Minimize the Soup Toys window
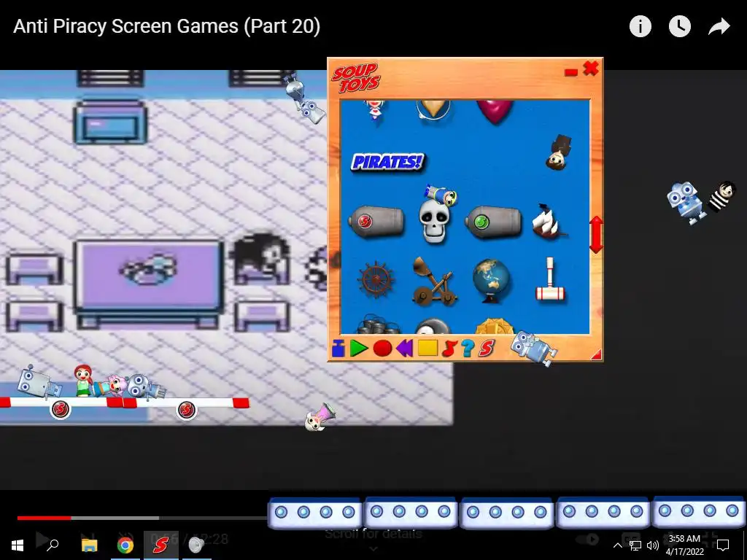The height and width of the screenshot is (560, 747). pyautogui.click(x=570, y=72)
